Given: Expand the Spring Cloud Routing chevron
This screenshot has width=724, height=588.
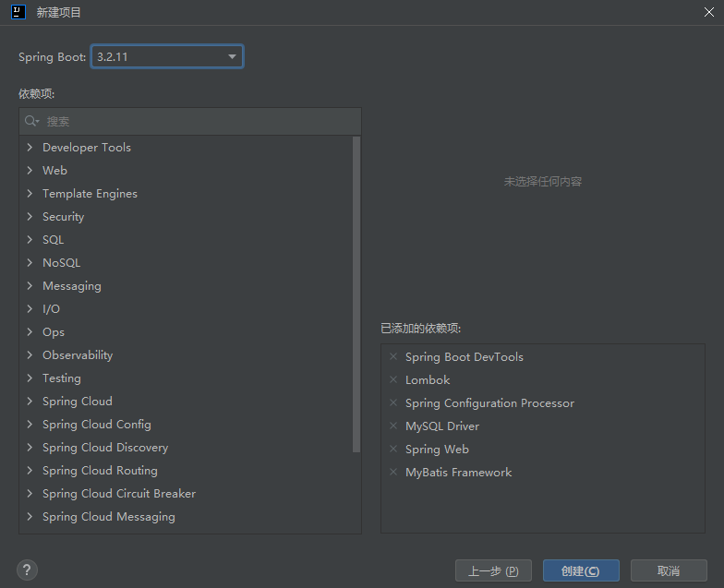Looking at the screenshot, I should point(30,471).
